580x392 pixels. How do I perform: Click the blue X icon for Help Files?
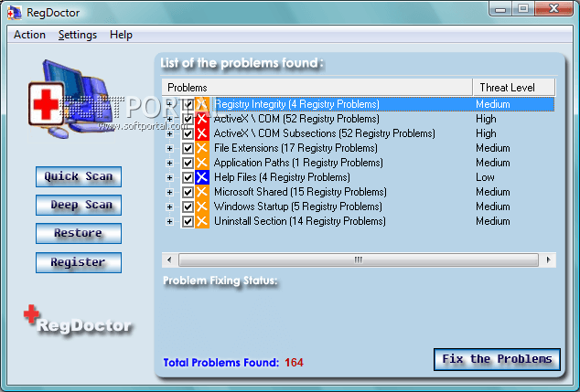coord(202,177)
